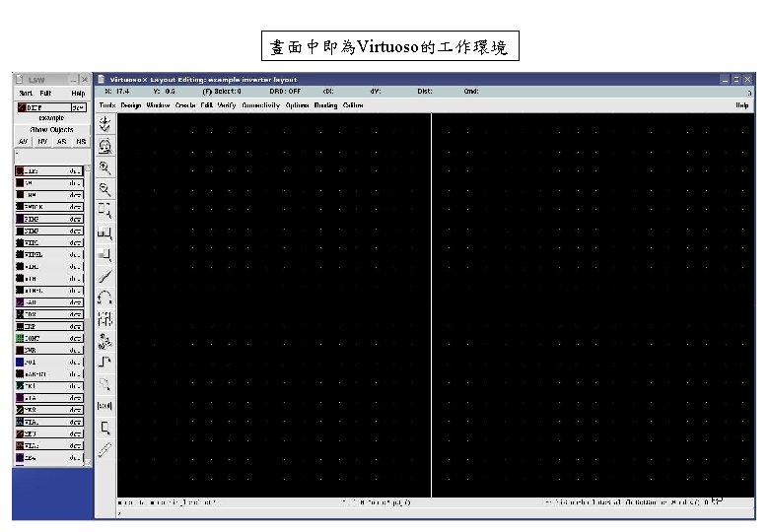Select the Ruler tool icon

click(105, 449)
